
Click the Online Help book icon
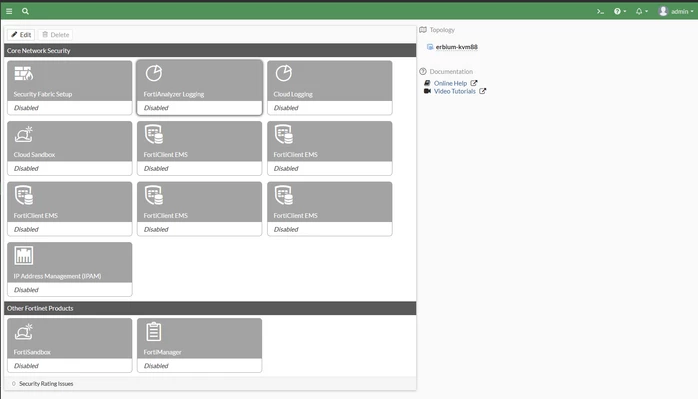[x=427, y=83]
